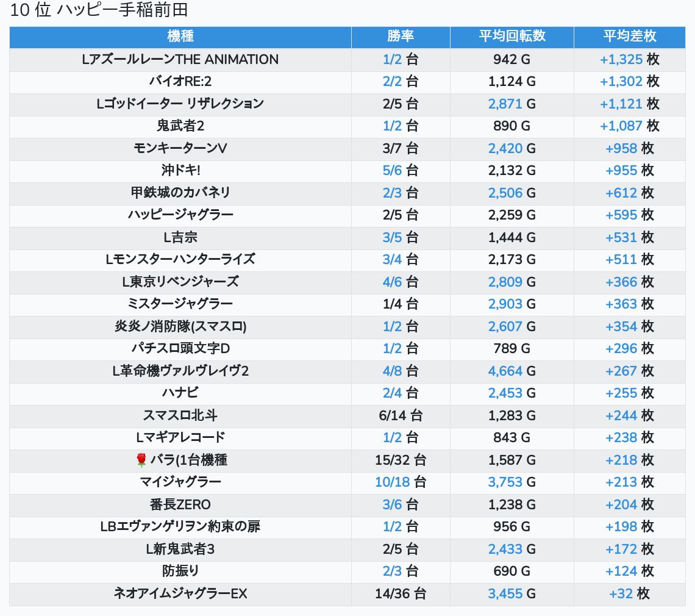
Task: Select the バイオRE:2 row name
Action: point(180,82)
